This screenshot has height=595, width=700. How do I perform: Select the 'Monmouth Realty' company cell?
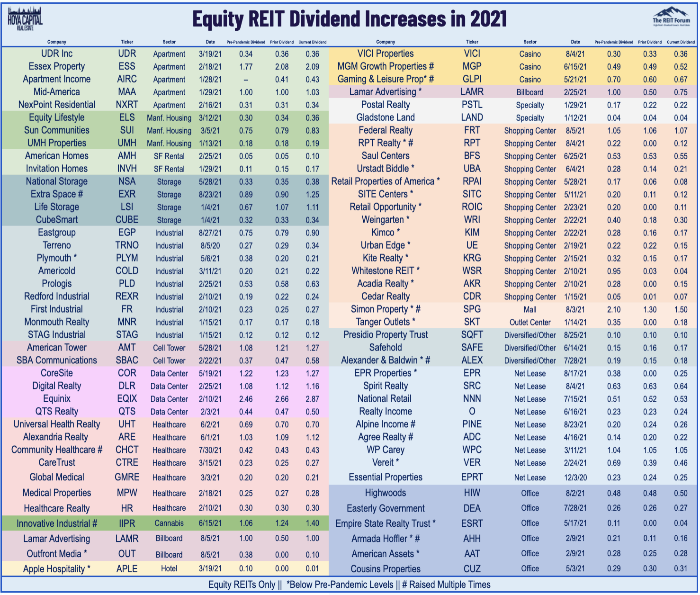(x=57, y=322)
